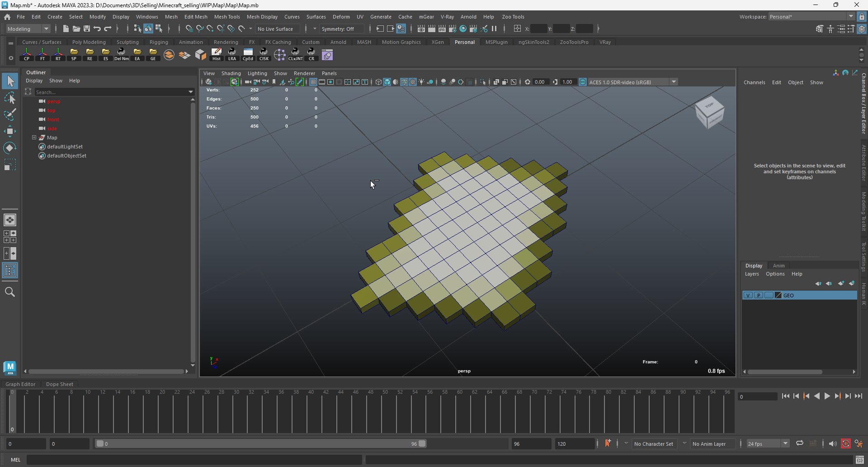Open the Script Editor icon bottom right
This screenshot has height=467, width=868.
pos(860,460)
